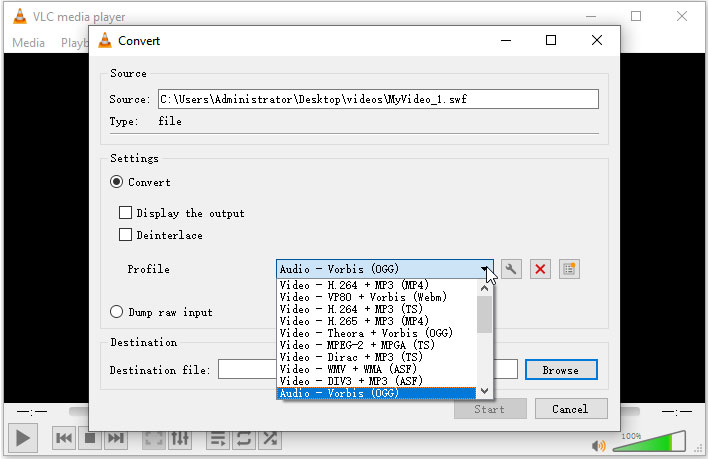
Task: Toggle fullscreen mode in VLC
Action: [154, 439]
